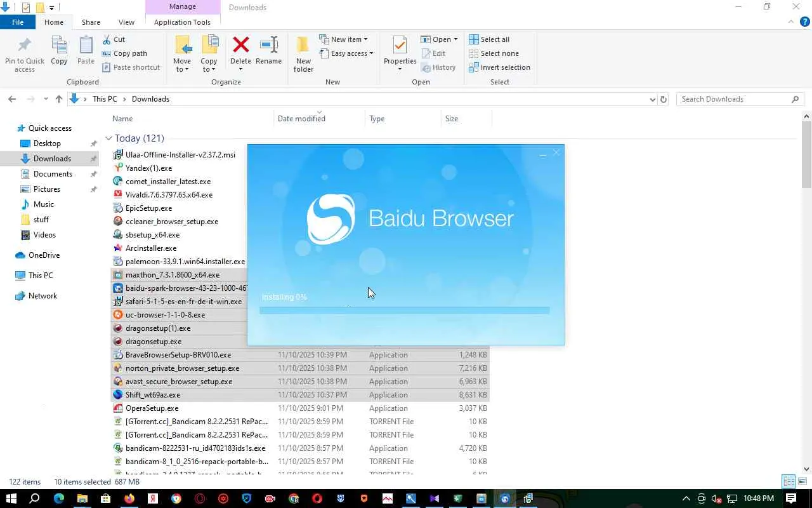The width and height of the screenshot is (812, 508).
Task: Select Ulaa-Offline-Installer-v2.37.2.msi file
Action: (x=180, y=155)
